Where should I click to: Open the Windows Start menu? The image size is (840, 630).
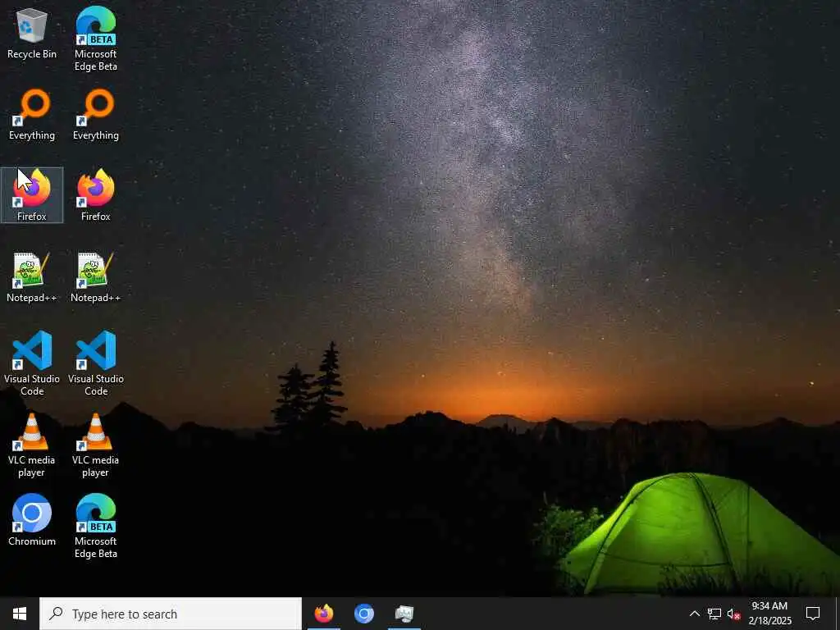click(20, 614)
